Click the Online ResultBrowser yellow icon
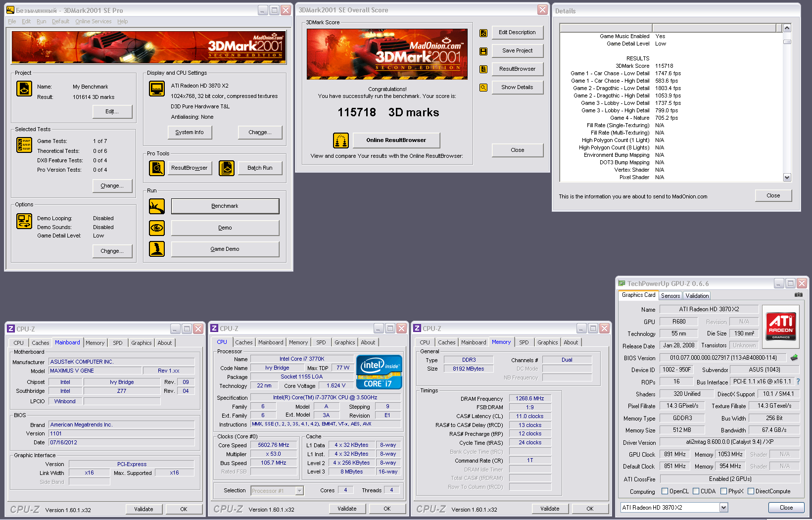Screen dimensions: 812x520 (x=341, y=141)
